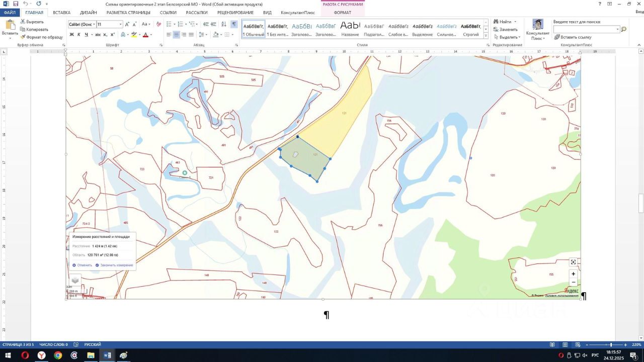644x362 pixels.
Task: Open the Yandex Browser icon in the taskbar
Action: point(42,355)
